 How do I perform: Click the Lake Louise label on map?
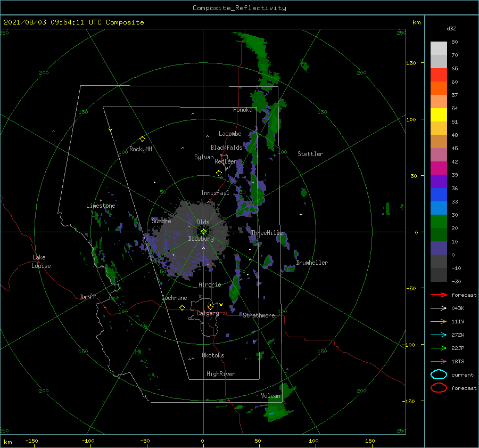click(41, 262)
